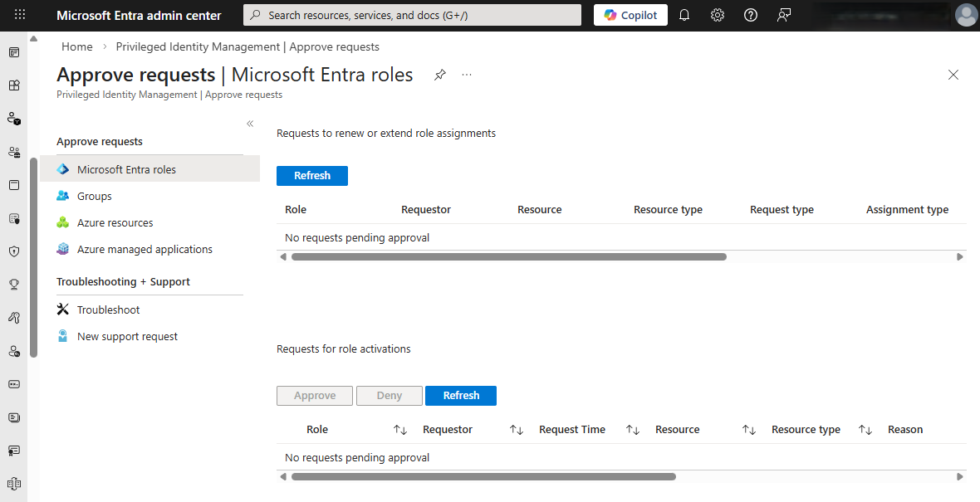Click left arrow of renew table scrollbar
Viewport: 980px width, 502px height.
click(283, 256)
